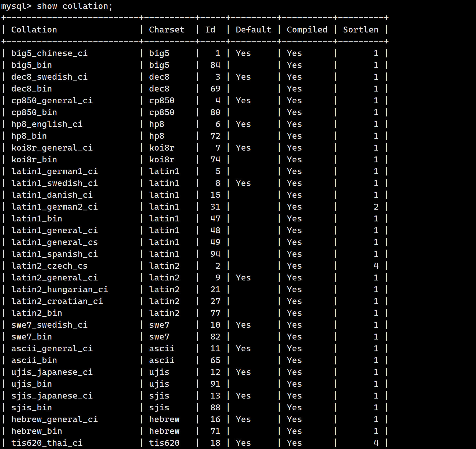Screen dimensions: 476x449
Task: Click the hebrew_general_ci collation name
Action: point(55,419)
